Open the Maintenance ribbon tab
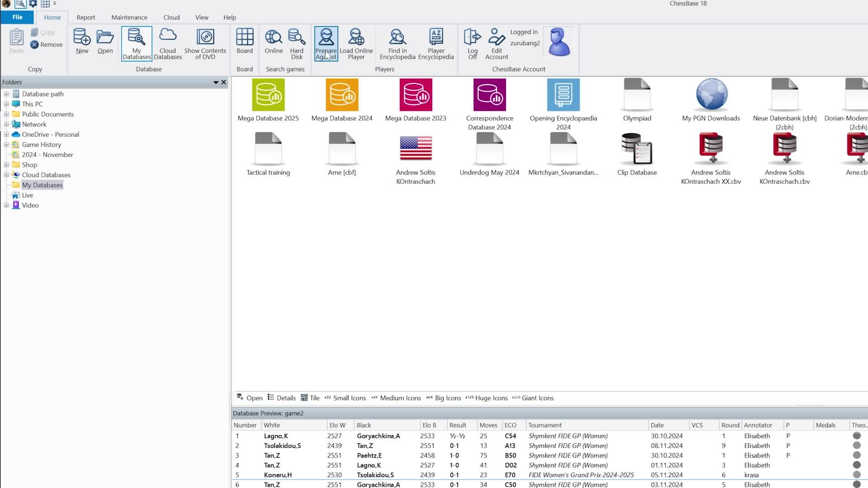 click(129, 17)
